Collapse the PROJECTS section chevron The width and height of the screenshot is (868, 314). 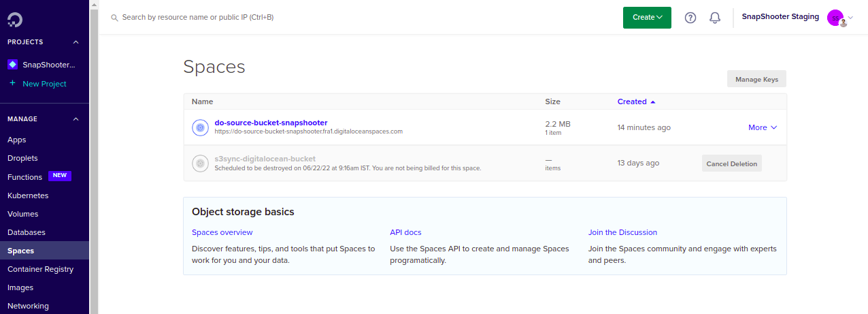(x=76, y=42)
